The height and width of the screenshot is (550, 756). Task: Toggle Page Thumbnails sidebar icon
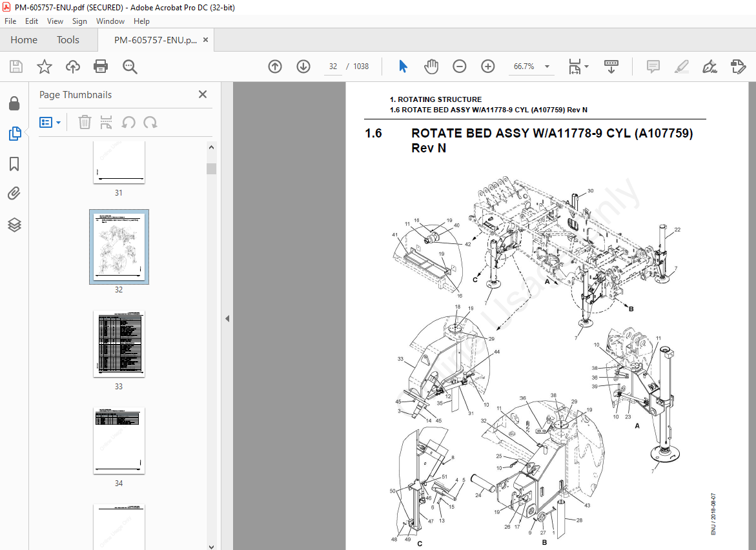point(14,134)
